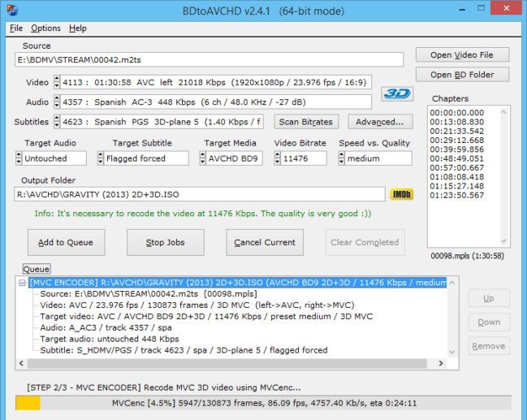
Task: Open the Advanced settings button
Action: (x=380, y=122)
